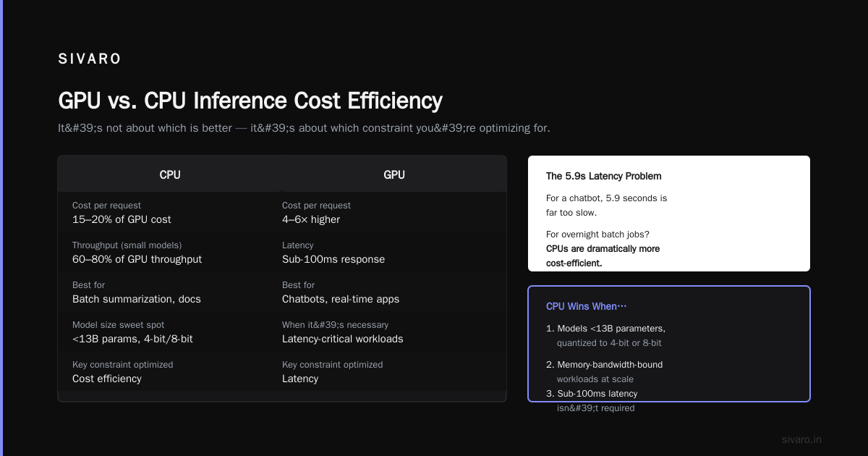This screenshot has height=456, width=868.
Task: Click 'Sub-100ms response' value
Action: click(x=333, y=259)
